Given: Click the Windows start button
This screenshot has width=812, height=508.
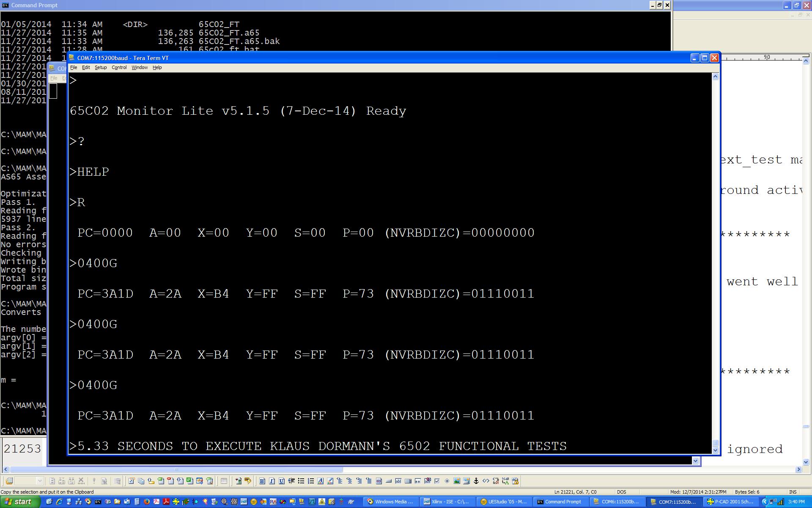Looking at the screenshot, I should (20, 502).
